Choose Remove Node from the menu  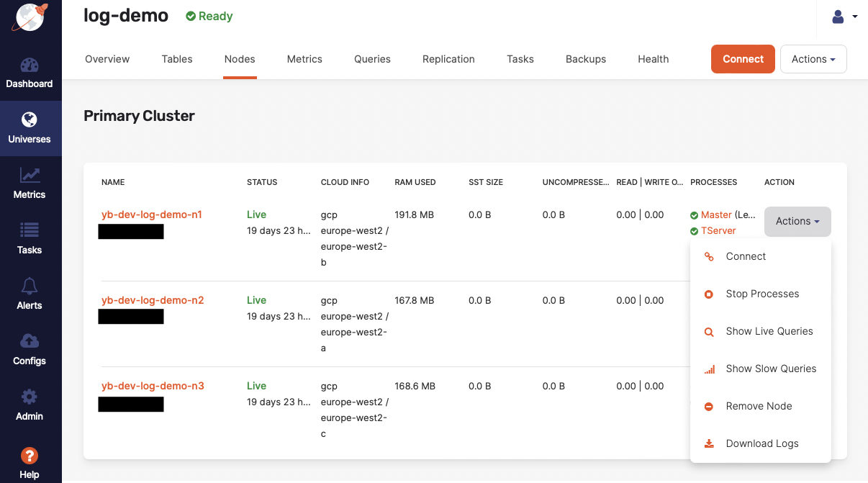click(761, 406)
